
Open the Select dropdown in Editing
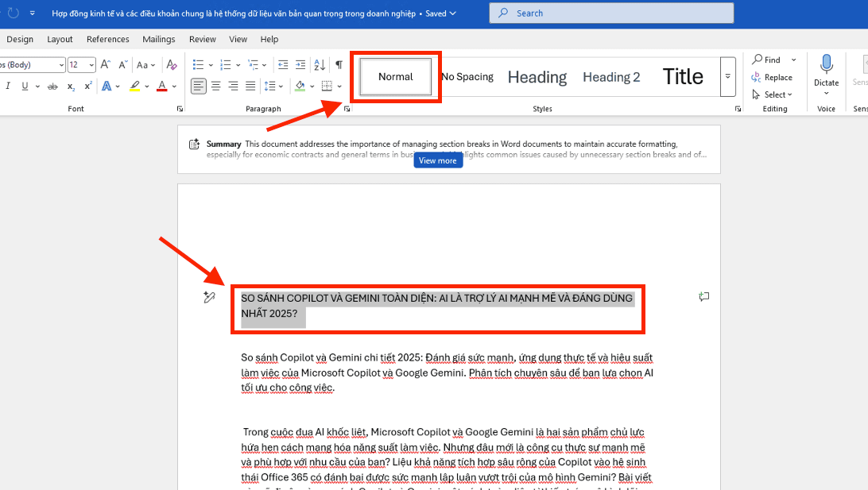772,95
